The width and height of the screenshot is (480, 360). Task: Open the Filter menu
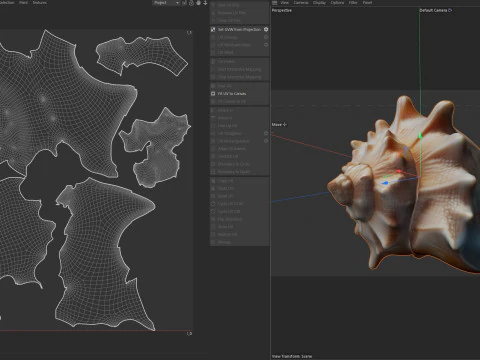[x=353, y=3]
